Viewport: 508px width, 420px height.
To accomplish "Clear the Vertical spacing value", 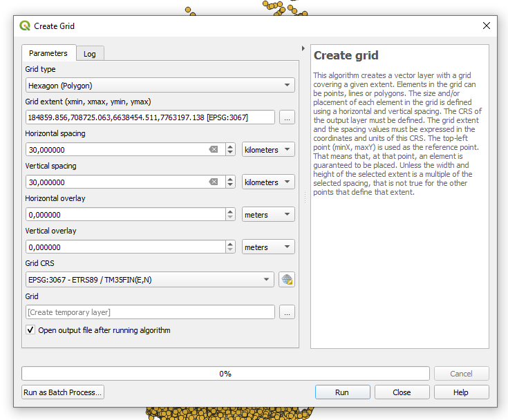I will 214,182.
